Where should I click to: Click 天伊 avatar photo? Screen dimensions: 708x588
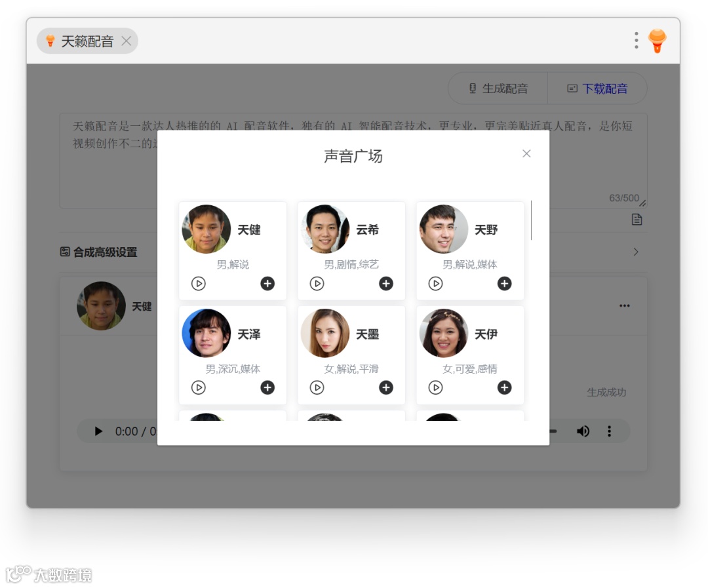444,333
